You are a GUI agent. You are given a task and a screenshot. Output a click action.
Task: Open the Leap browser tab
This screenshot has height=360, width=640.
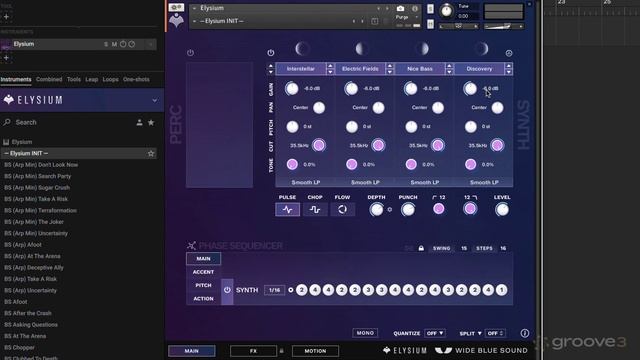92,80
